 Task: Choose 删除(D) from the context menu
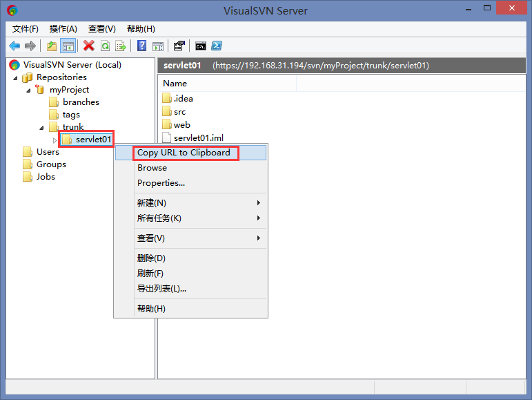(x=190, y=258)
